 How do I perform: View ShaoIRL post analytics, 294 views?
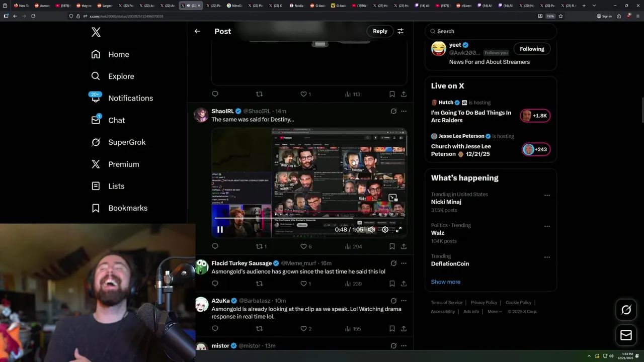coord(353,246)
